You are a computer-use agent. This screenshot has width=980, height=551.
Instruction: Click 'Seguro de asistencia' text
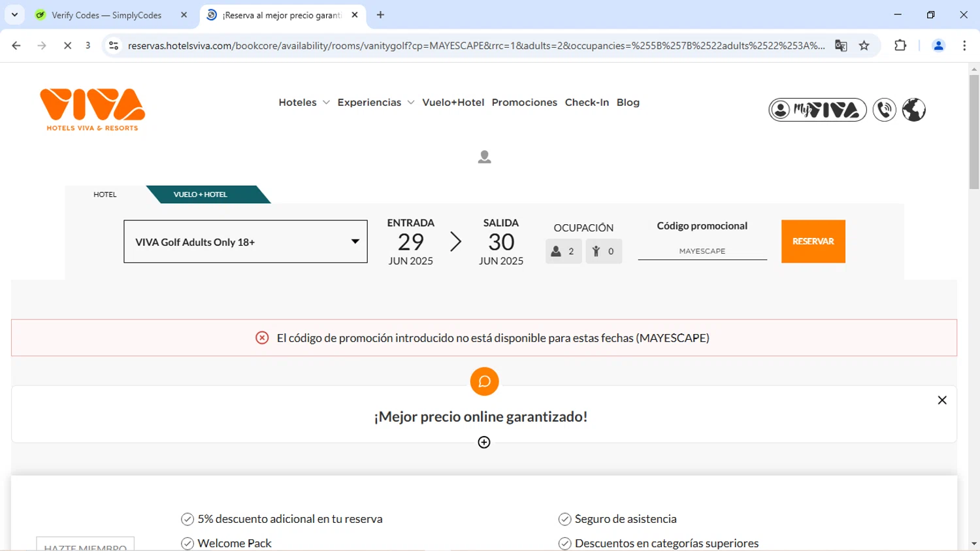[626, 519]
